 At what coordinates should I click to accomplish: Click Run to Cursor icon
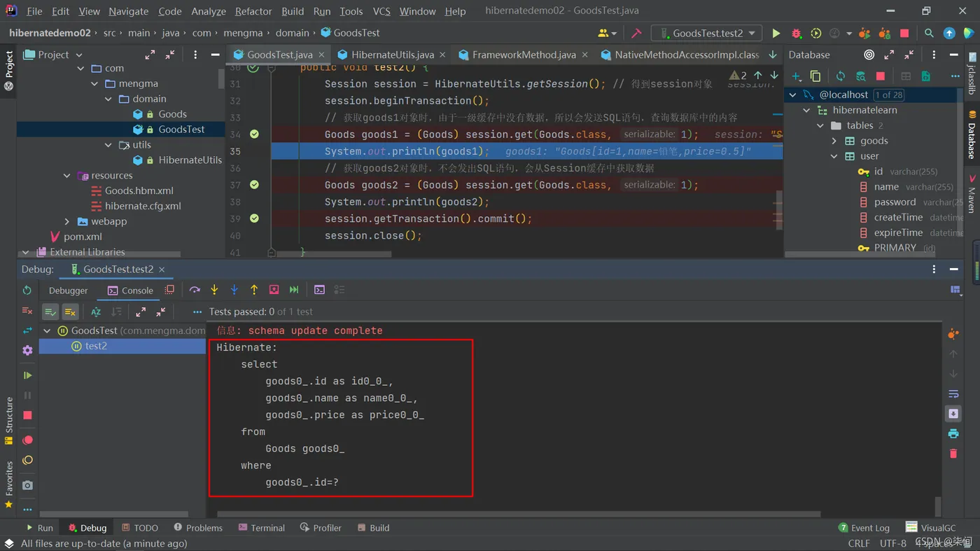(x=294, y=290)
